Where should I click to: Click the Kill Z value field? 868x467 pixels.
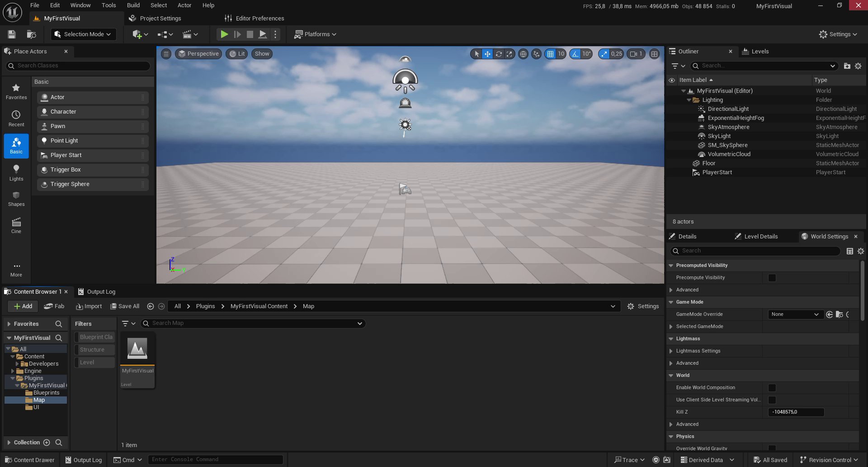coord(796,412)
